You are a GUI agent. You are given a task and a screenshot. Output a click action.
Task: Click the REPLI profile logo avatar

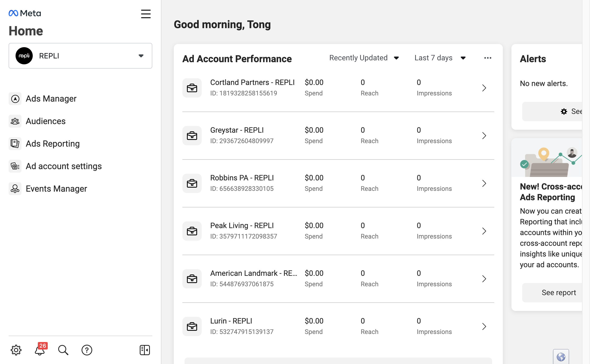[24, 56]
